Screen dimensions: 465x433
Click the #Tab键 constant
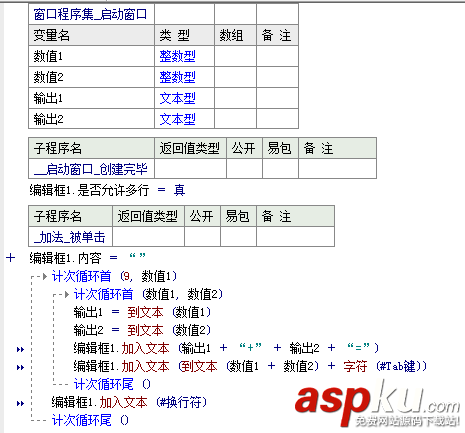pyautogui.click(x=398, y=366)
